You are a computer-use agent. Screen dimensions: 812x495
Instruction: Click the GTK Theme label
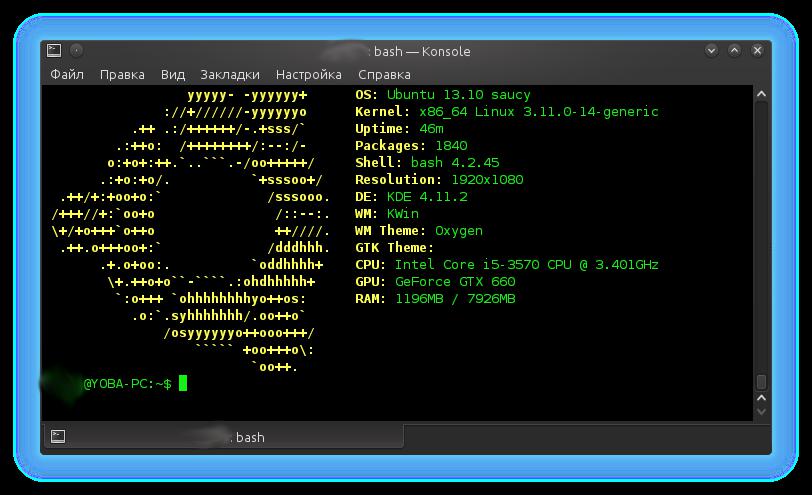(395, 248)
